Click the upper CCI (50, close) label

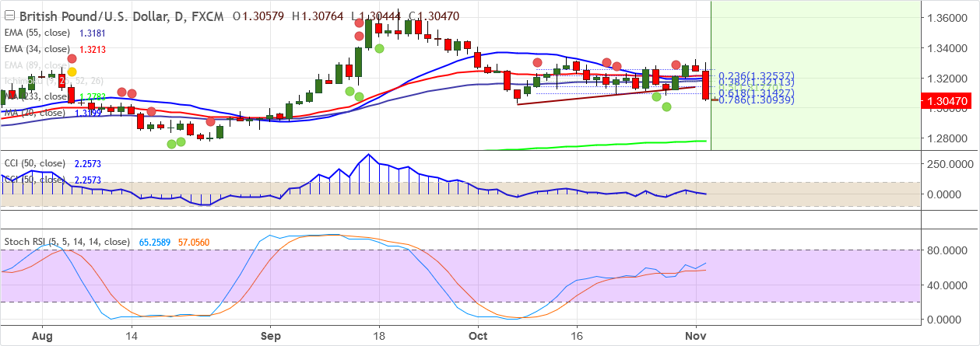(x=34, y=164)
